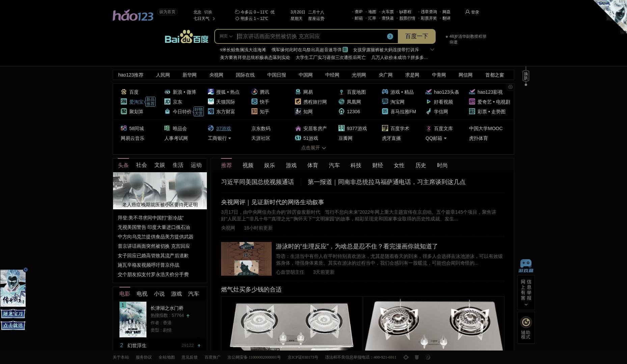The width and height of the screenshot is (627, 364).
Task: Open the 腾讯 penguin icon link
Action: (254, 92)
